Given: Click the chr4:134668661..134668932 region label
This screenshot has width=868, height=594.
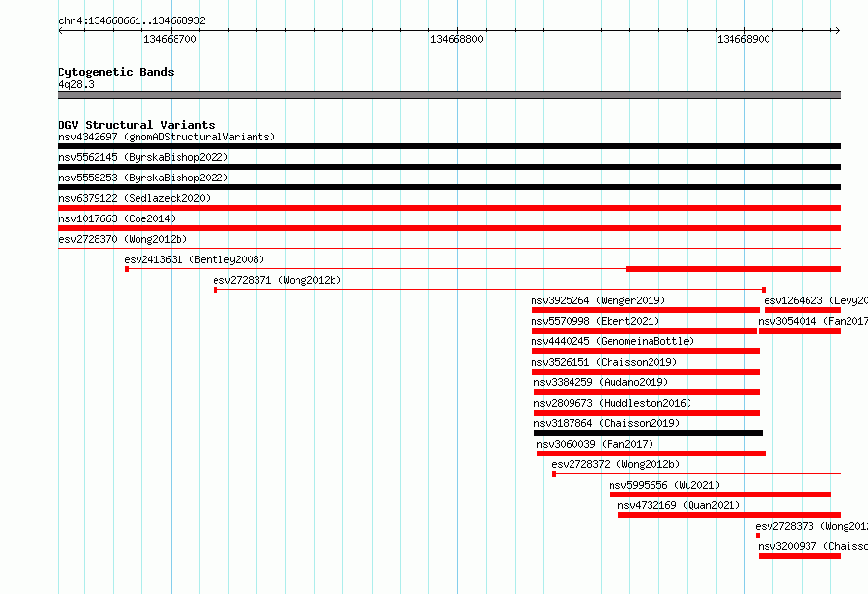Looking at the screenshot, I should click(132, 20).
